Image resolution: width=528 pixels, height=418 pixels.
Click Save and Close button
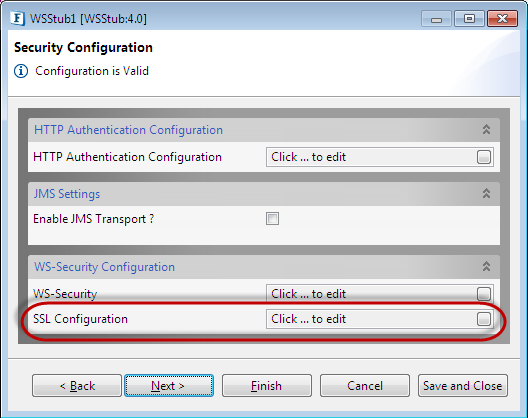(x=463, y=386)
